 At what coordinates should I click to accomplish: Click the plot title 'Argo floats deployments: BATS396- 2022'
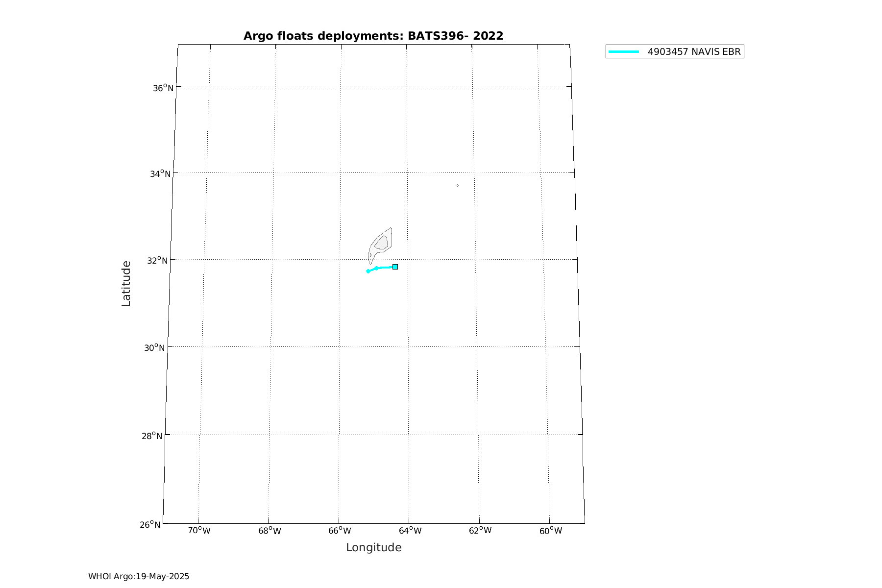[x=373, y=36]
